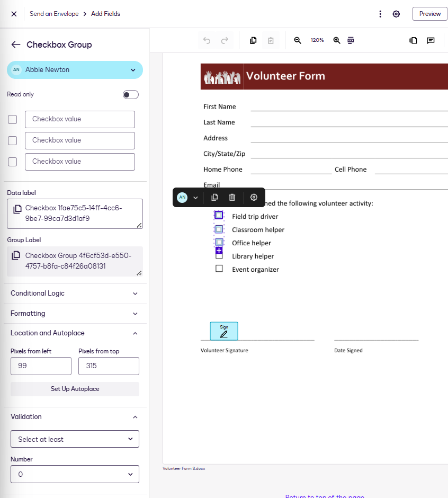Screen dimensions: 448x498
Task: Open comments via the speech bubble icon
Action: click(431, 40)
